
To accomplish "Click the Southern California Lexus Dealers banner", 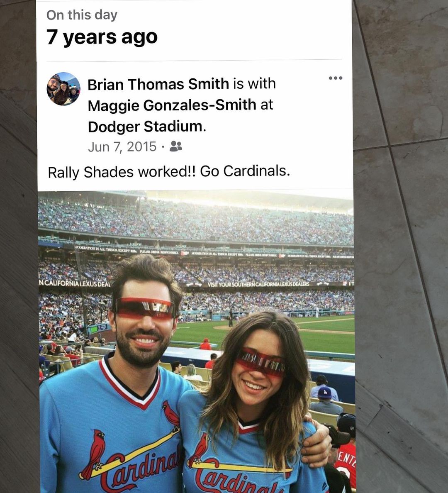I will point(258,285).
